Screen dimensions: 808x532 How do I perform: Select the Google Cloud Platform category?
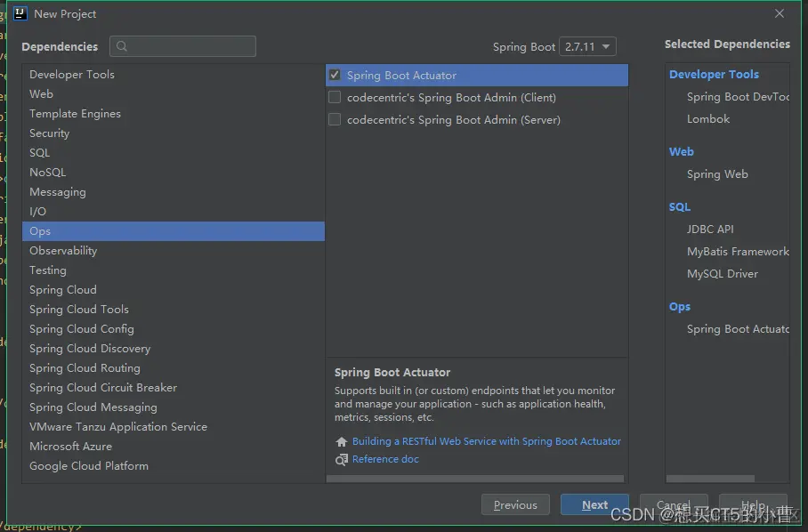click(174, 466)
